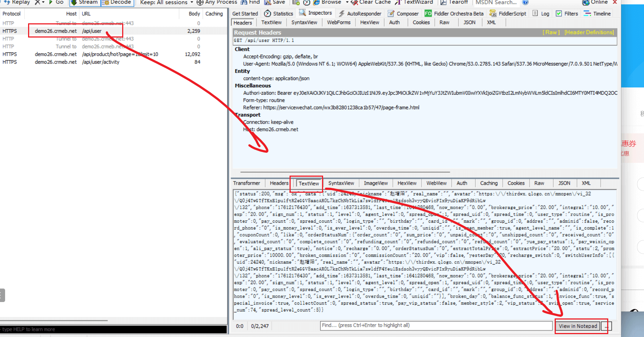Open the AutoResponder tab
The width and height of the screenshot is (644, 337).
tap(360, 13)
